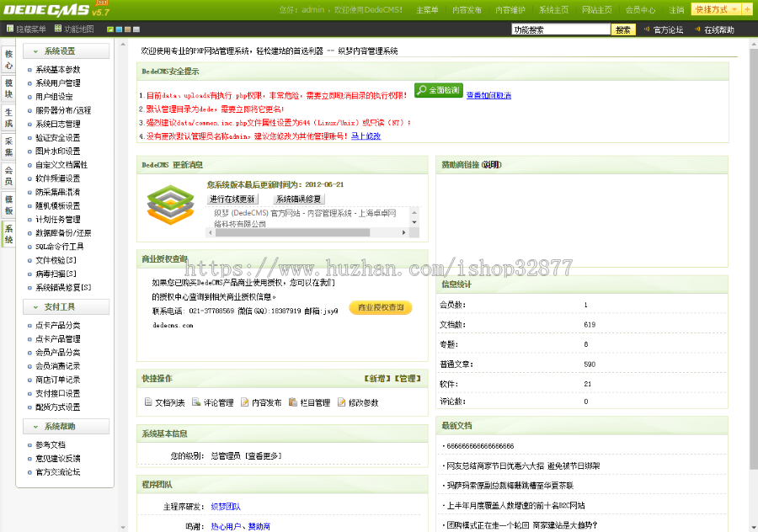
Task: Open 病毒扫描[S] in the left menu
Action: (56, 274)
